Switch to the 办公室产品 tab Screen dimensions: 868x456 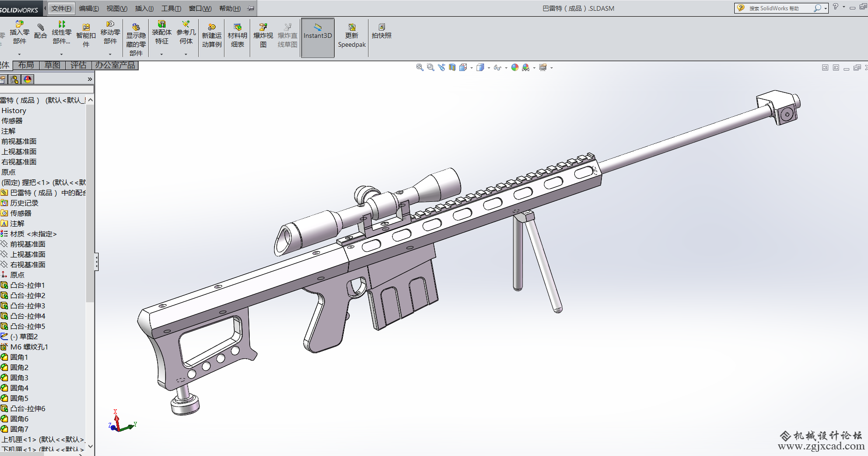[x=115, y=65]
